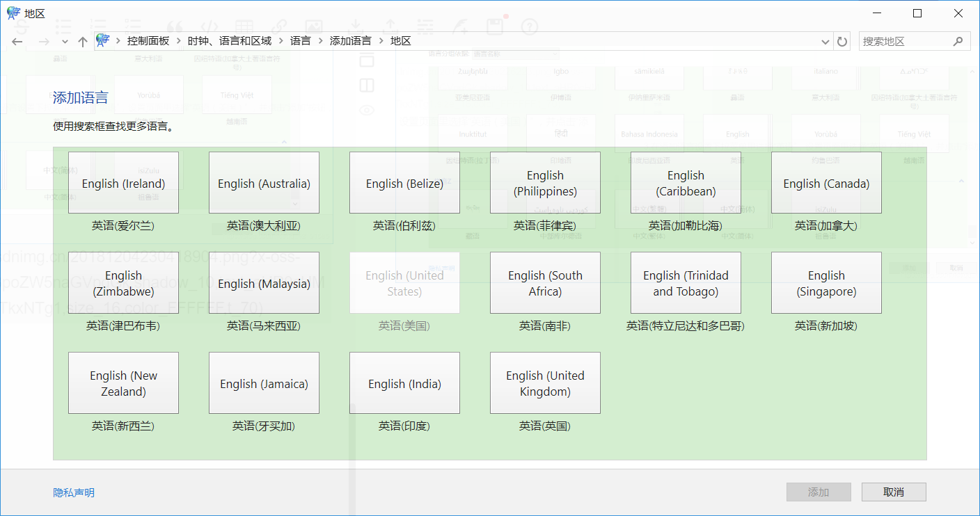Viewport: 980px width, 516px height.
Task: Click label 英语(爱尔兰)
Action: [x=123, y=226]
